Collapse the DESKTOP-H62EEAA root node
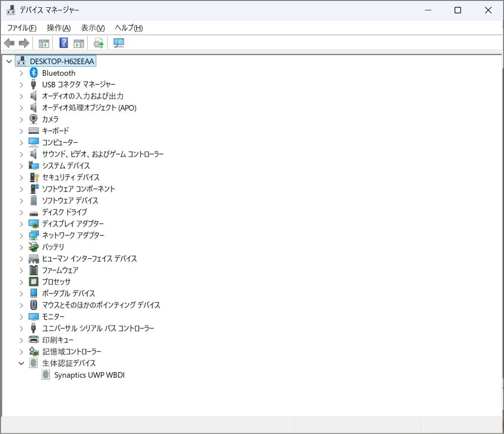This screenshot has height=434, width=504. pos(9,61)
